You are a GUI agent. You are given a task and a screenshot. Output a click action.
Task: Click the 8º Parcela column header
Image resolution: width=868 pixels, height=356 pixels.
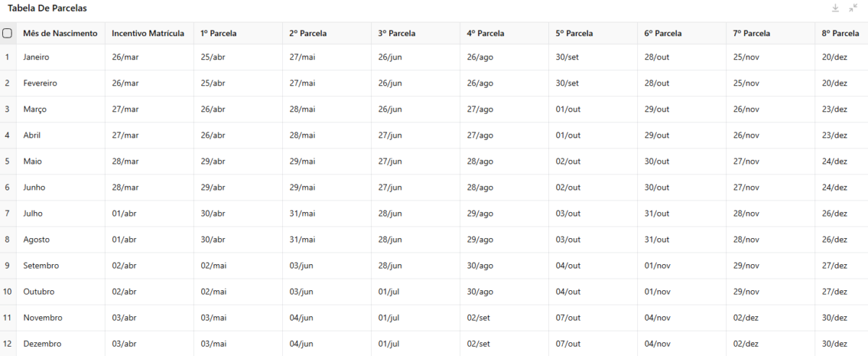point(841,33)
